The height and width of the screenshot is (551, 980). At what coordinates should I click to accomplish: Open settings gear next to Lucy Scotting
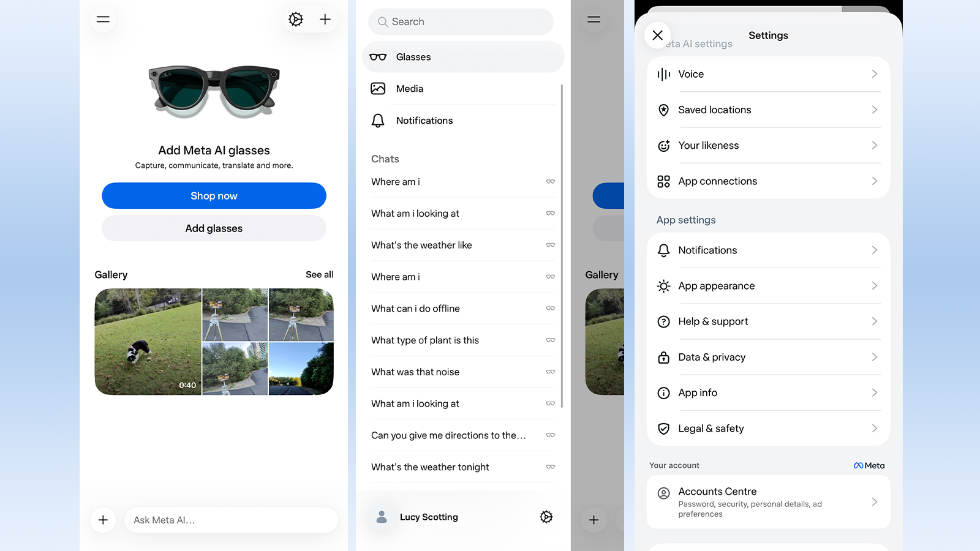546,517
